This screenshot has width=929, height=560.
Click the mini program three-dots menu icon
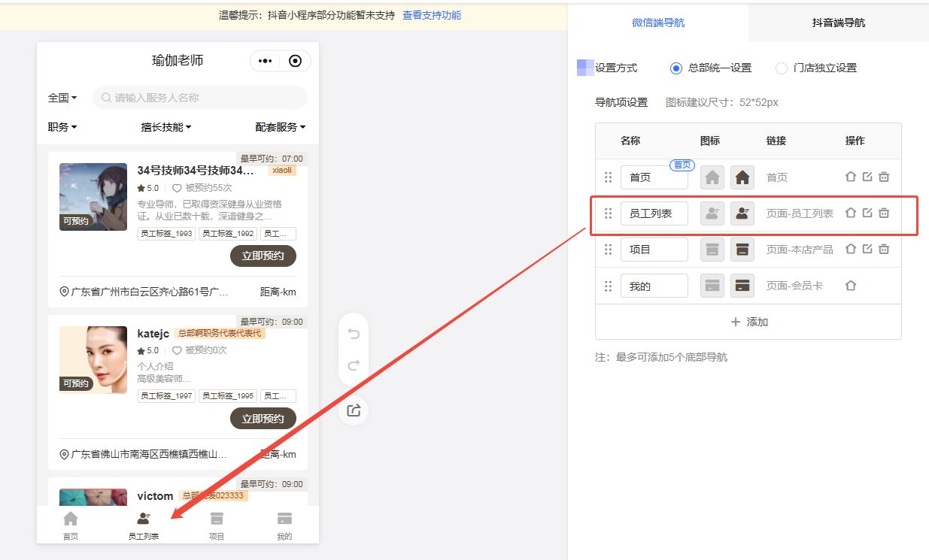[265, 61]
